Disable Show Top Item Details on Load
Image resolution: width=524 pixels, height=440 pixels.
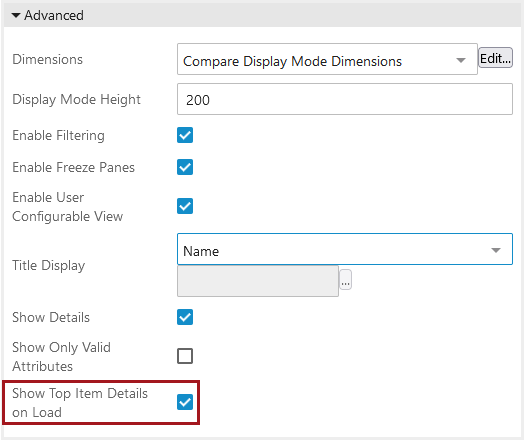pos(185,402)
